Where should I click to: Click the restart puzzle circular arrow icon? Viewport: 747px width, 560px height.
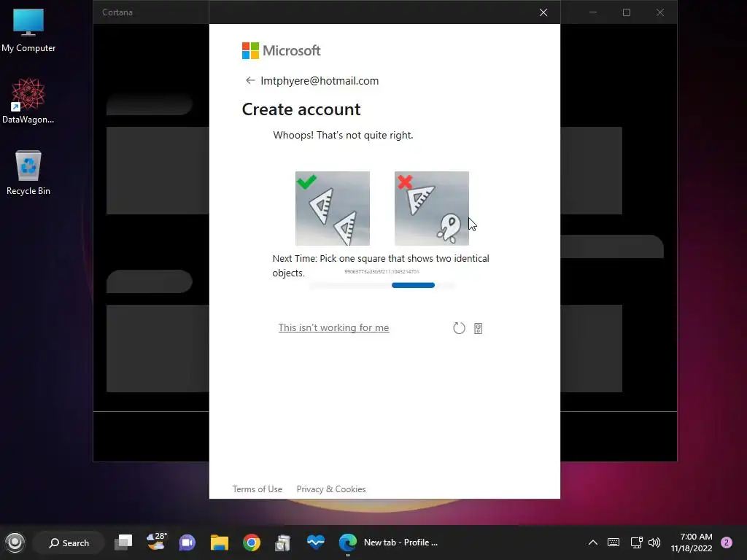pyautogui.click(x=459, y=328)
